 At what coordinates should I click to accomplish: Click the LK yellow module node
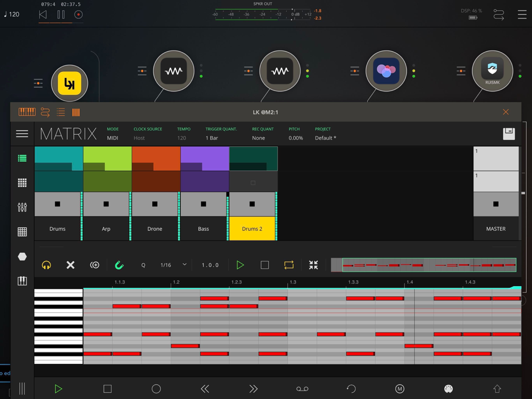[x=69, y=84]
